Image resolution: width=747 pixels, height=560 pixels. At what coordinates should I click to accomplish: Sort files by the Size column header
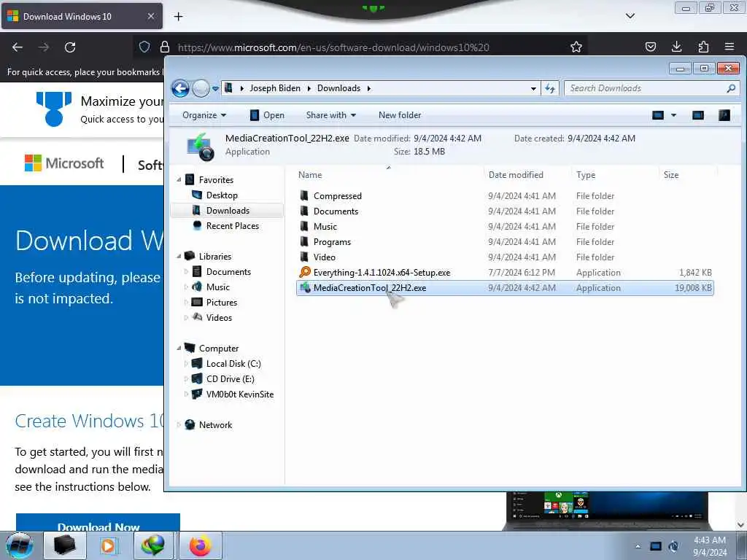pyautogui.click(x=671, y=175)
